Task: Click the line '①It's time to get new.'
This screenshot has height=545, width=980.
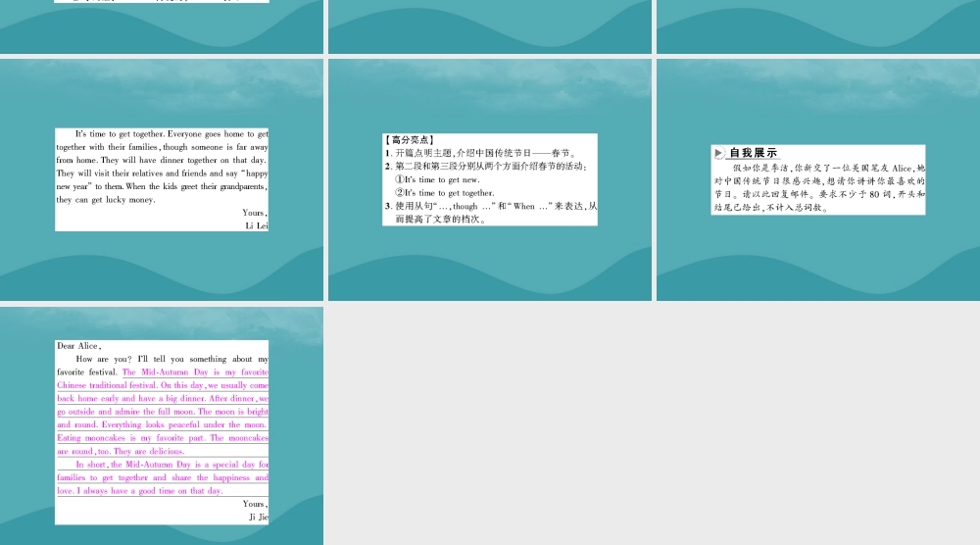Action: click(x=437, y=179)
